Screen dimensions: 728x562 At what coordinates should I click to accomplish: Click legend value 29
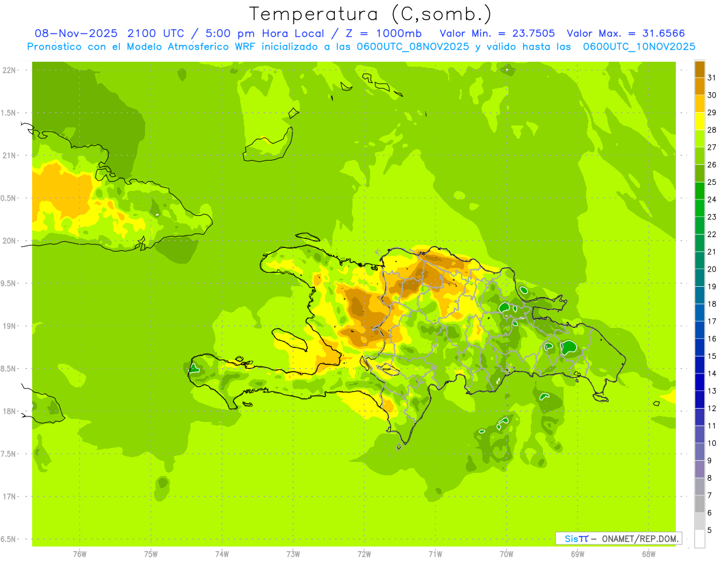point(712,113)
